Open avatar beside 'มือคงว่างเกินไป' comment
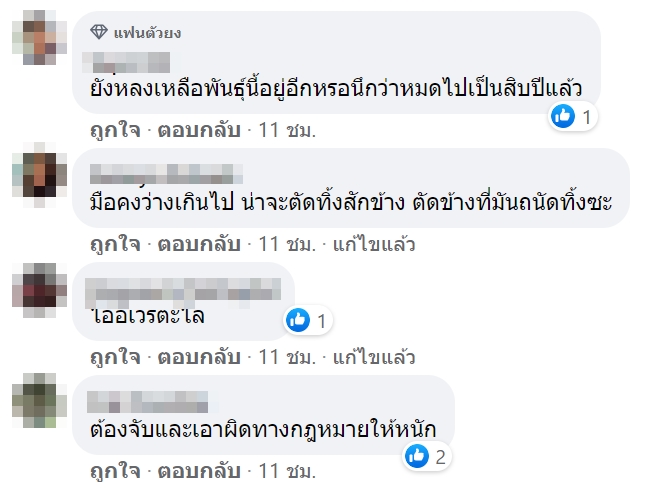The width and height of the screenshot is (647, 489). (39, 177)
